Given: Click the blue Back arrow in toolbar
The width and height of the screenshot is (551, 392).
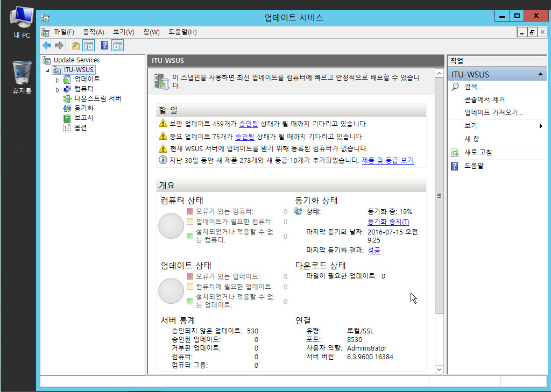Looking at the screenshot, I should point(47,46).
